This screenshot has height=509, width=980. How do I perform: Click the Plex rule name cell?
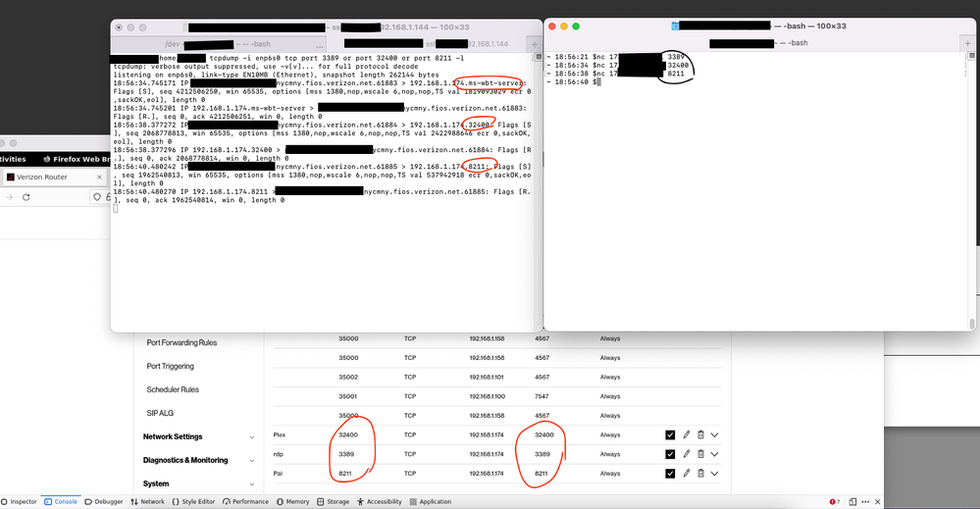[280, 434]
